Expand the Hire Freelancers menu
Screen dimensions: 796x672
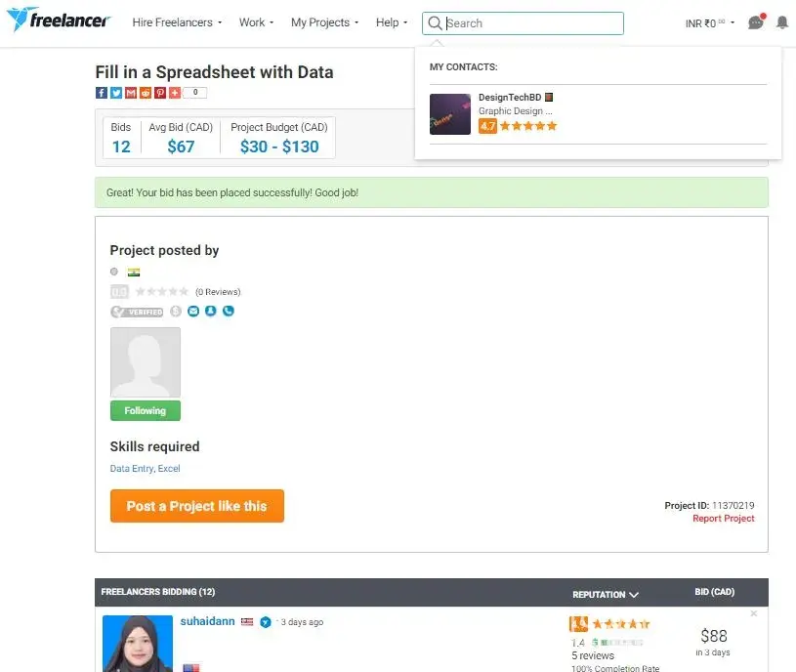(177, 22)
